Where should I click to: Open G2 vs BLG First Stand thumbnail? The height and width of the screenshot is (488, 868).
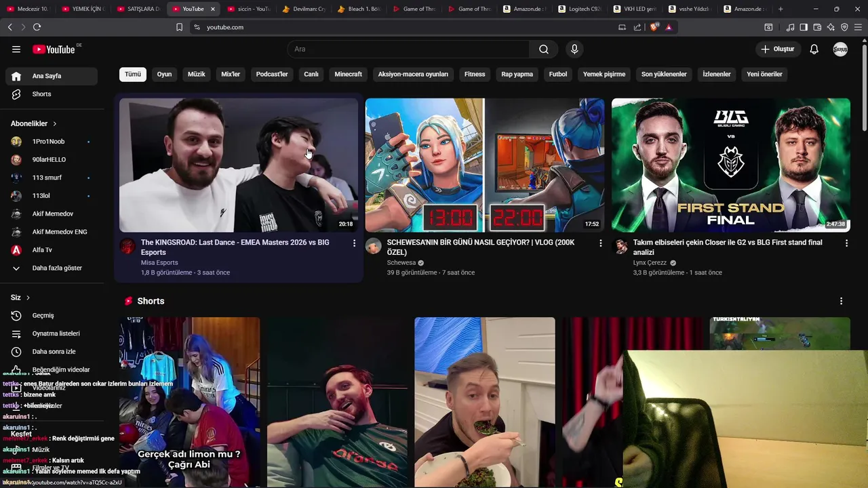pyautogui.click(x=731, y=165)
